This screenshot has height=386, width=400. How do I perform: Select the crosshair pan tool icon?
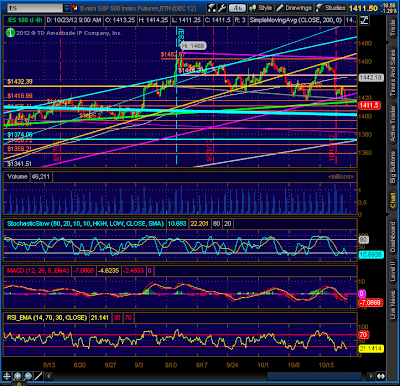click(x=7, y=376)
